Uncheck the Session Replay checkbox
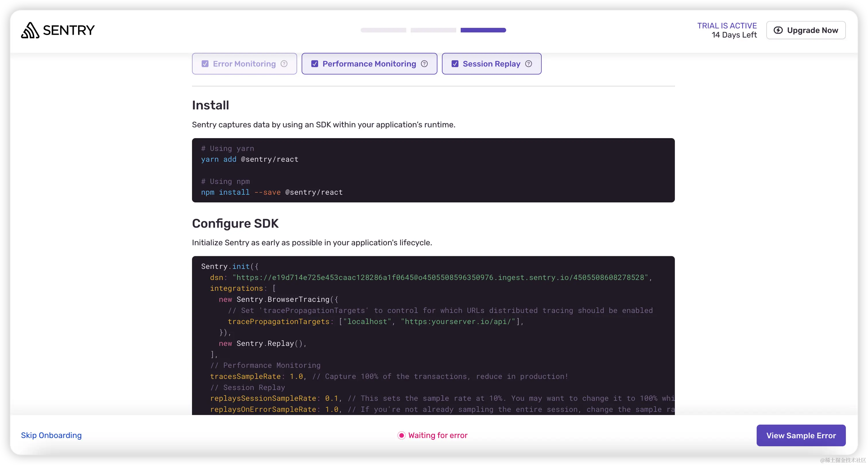Screen dimensions: 868x465 (x=455, y=64)
